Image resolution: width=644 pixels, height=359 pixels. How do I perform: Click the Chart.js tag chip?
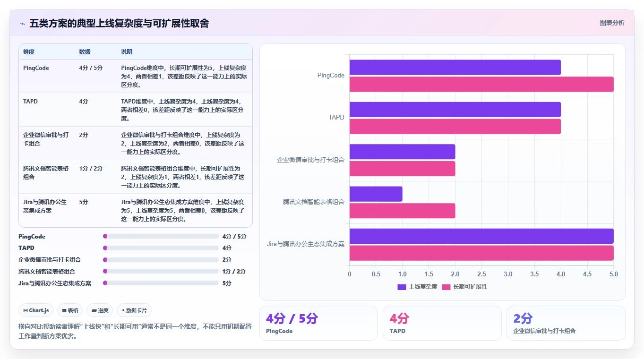point(36,310)
